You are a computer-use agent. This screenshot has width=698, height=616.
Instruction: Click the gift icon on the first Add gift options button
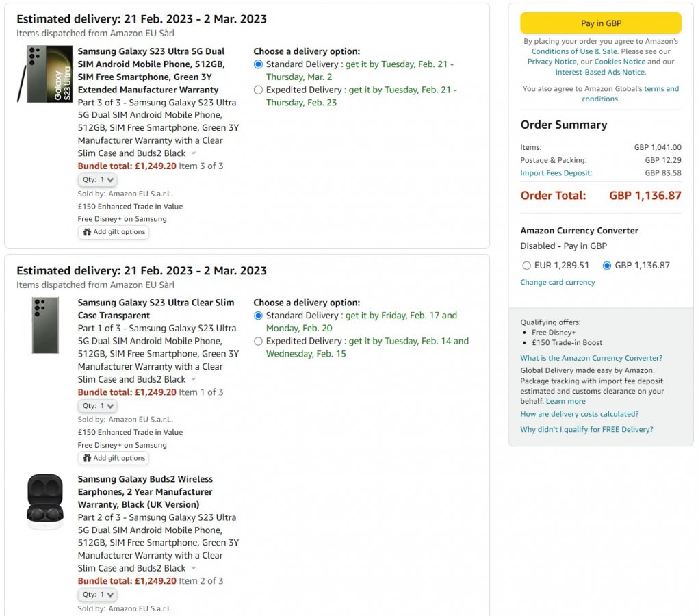pos(88,231)
